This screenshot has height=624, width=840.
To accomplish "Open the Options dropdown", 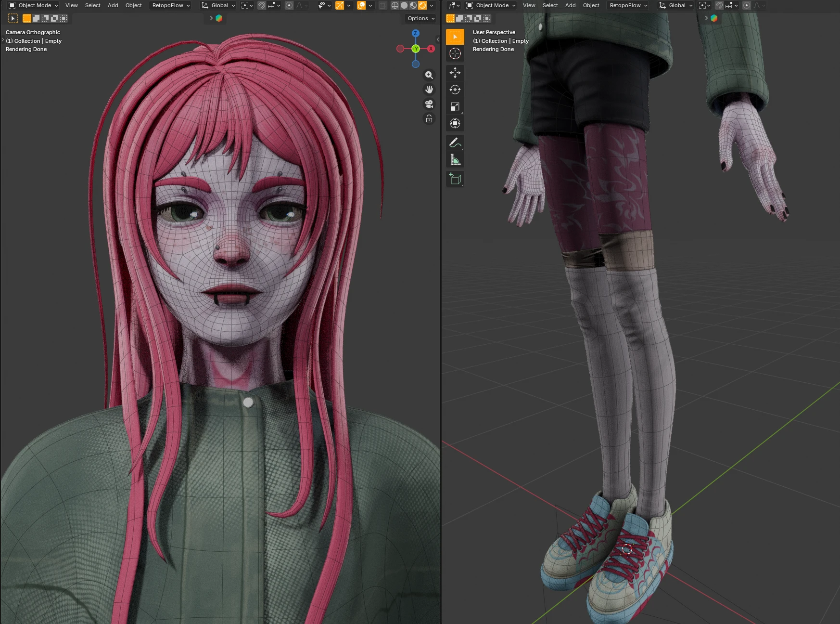I will [x=421, y=18].
